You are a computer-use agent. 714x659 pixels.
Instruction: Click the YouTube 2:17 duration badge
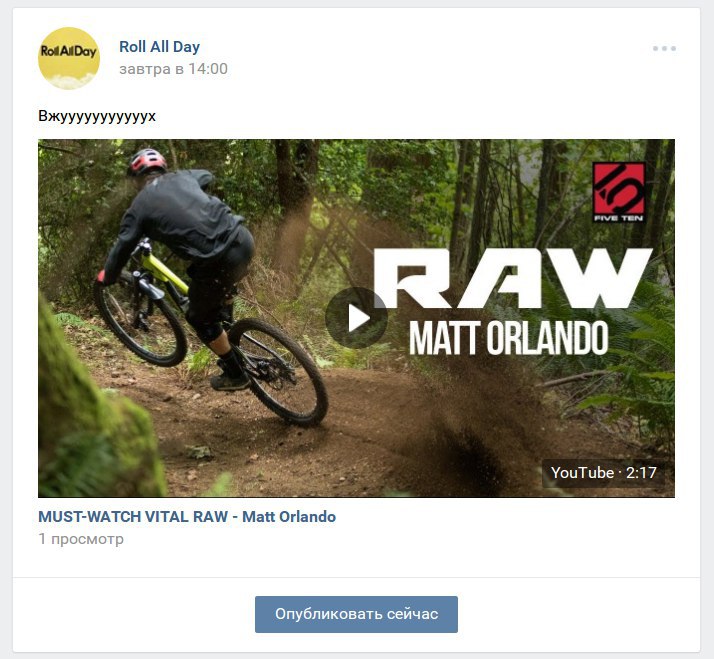[x=603, y=473]
